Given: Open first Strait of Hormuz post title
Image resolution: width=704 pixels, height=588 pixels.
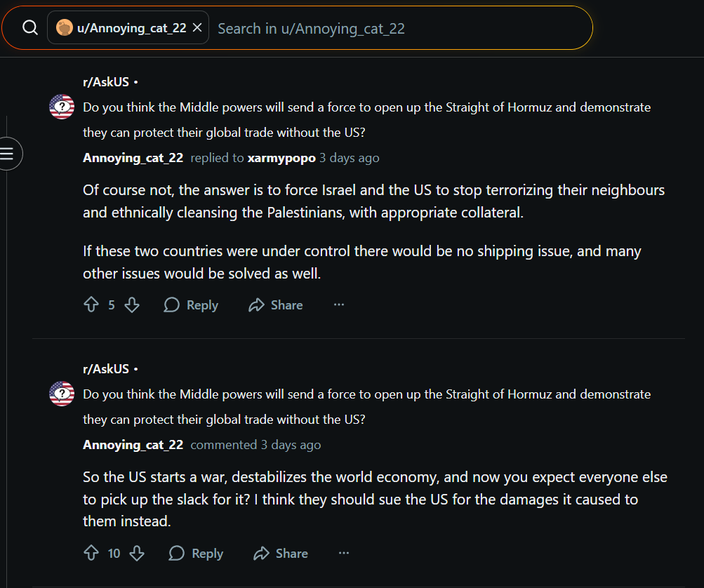Looking at the screenshot, I should pyautogui.click(x=366, y=120).
